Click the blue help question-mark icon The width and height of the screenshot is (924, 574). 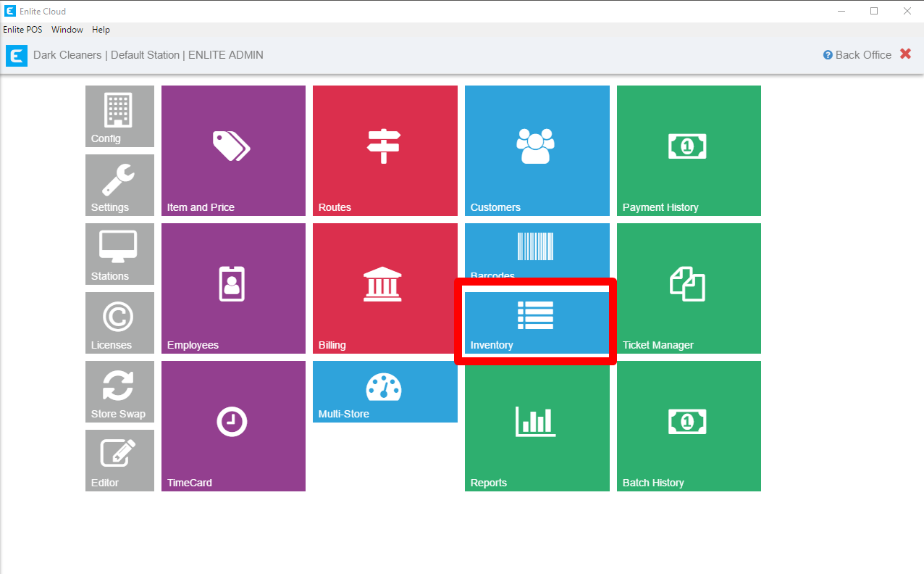[828, 55]
